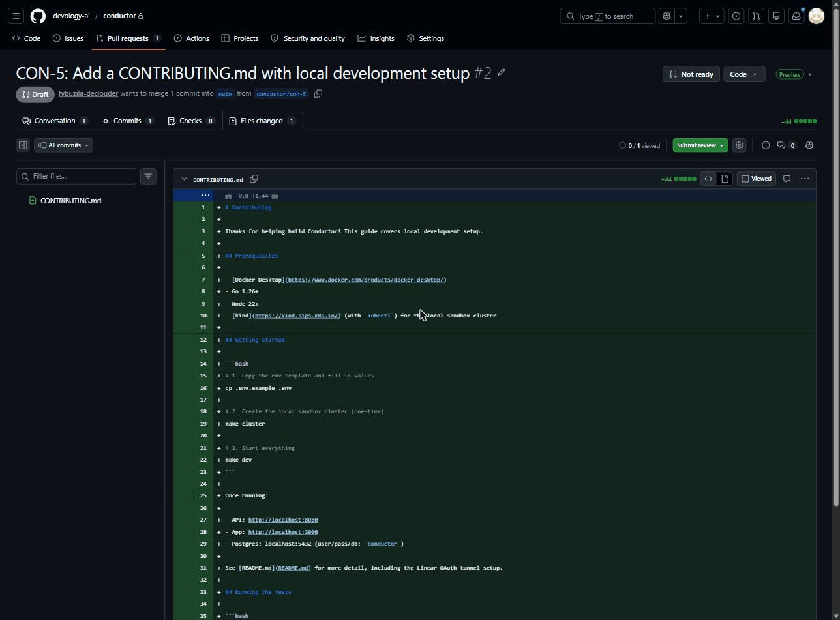
Task: Switch to rich diff file view
Action: point(725,179)
